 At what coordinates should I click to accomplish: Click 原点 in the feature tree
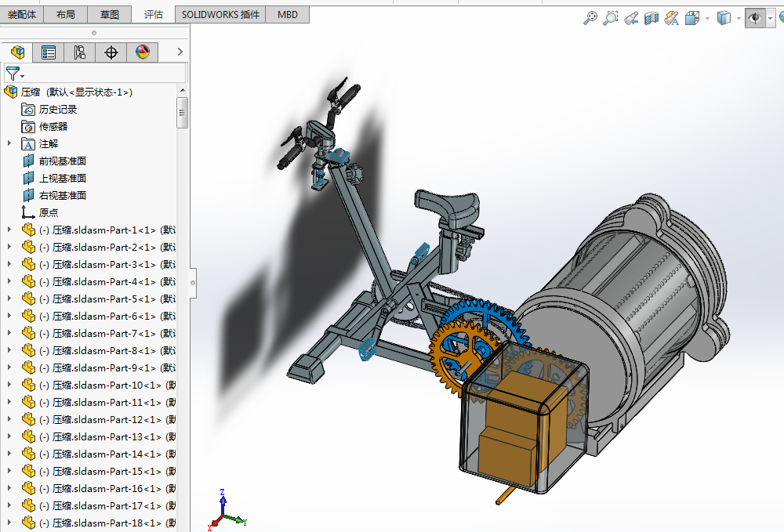point(48,212)
